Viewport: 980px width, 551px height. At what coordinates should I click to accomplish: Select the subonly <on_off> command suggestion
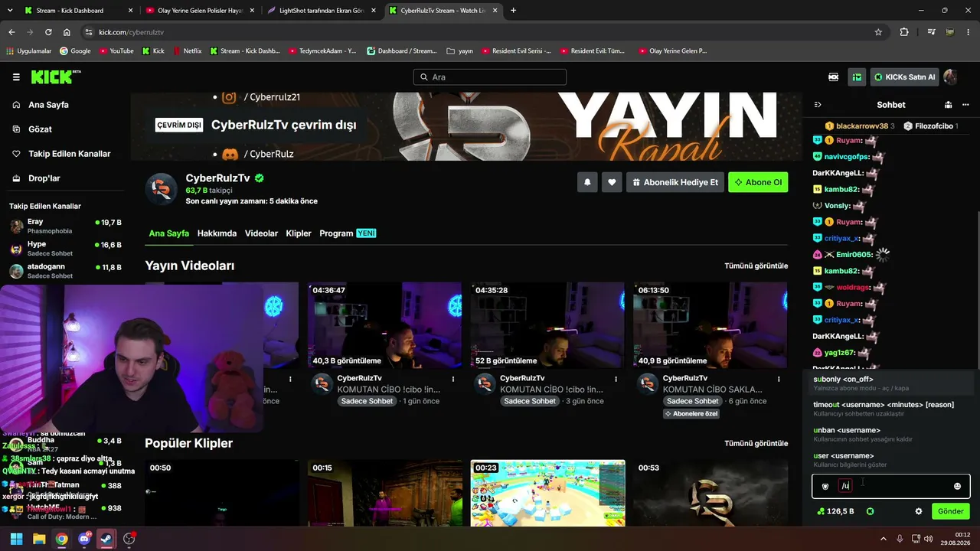(x=891, y=383)
